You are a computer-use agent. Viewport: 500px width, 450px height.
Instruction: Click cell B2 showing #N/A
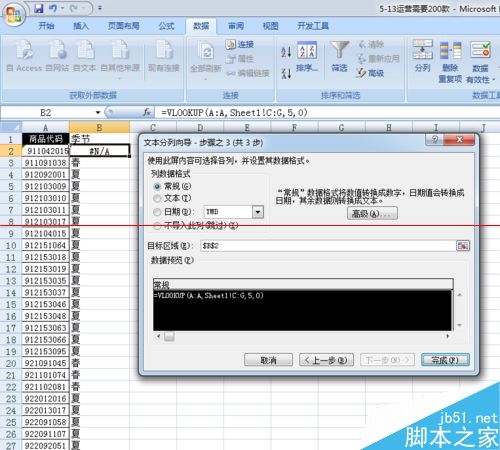point(99,151)
